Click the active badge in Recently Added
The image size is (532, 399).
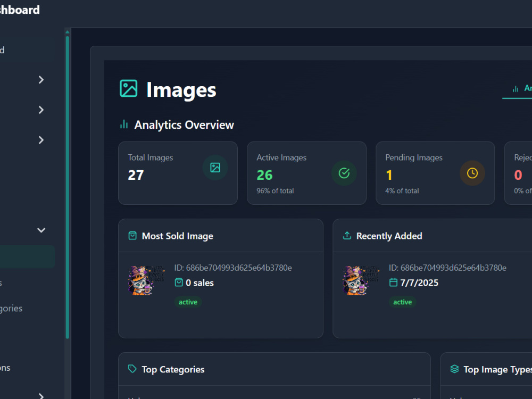pos(402,302)
